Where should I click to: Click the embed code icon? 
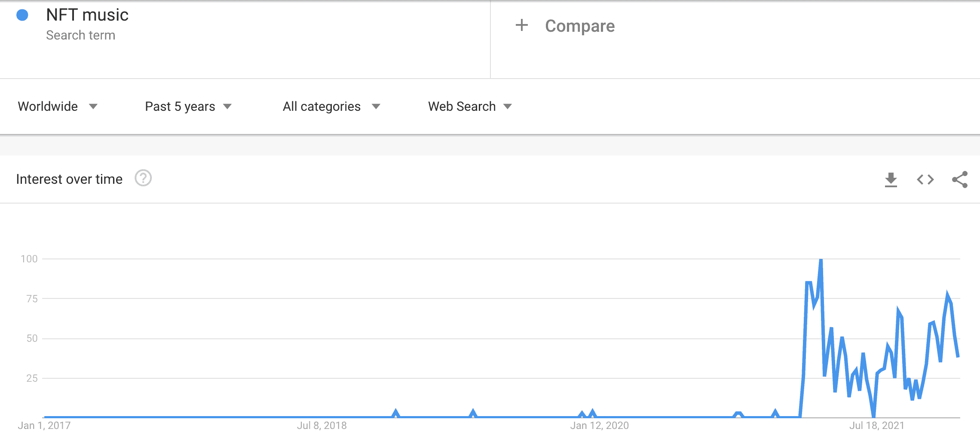coord(925,180)
